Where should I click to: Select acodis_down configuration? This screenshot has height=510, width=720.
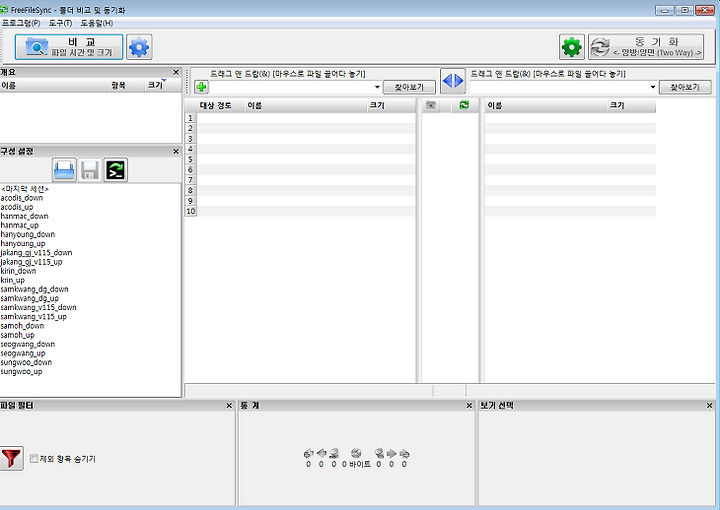(22, 198)
